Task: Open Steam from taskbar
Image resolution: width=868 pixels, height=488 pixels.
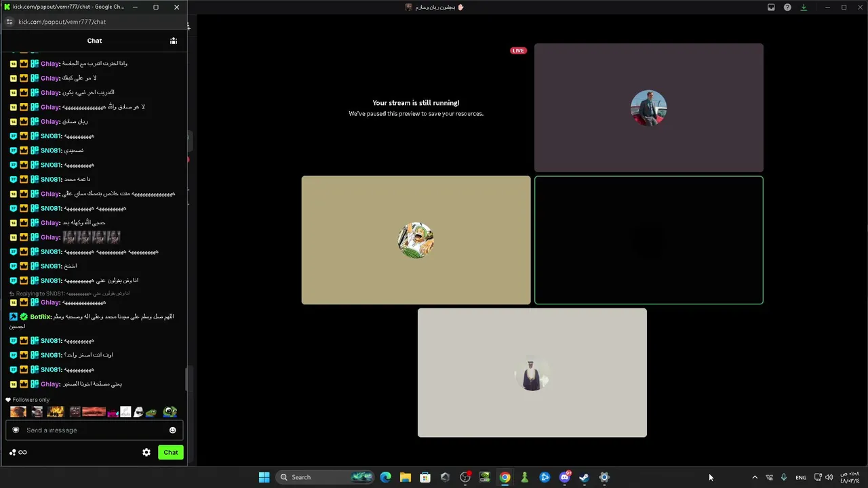Action: point(584,477)
